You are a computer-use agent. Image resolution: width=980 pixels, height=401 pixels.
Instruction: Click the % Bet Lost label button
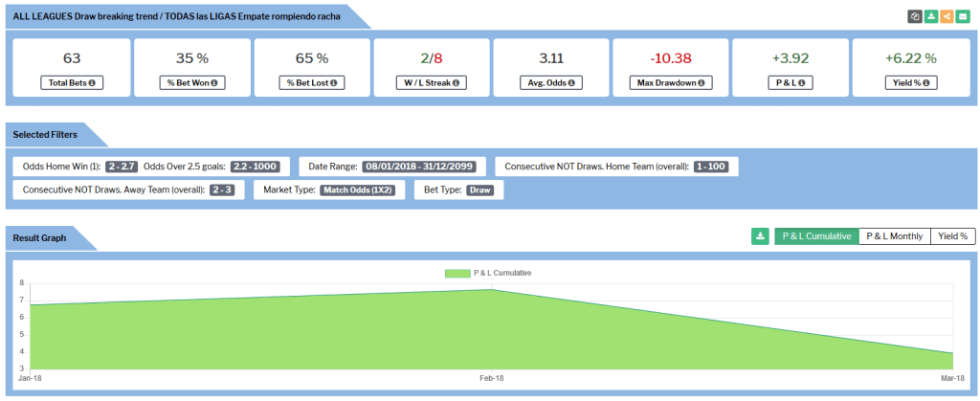311,83
